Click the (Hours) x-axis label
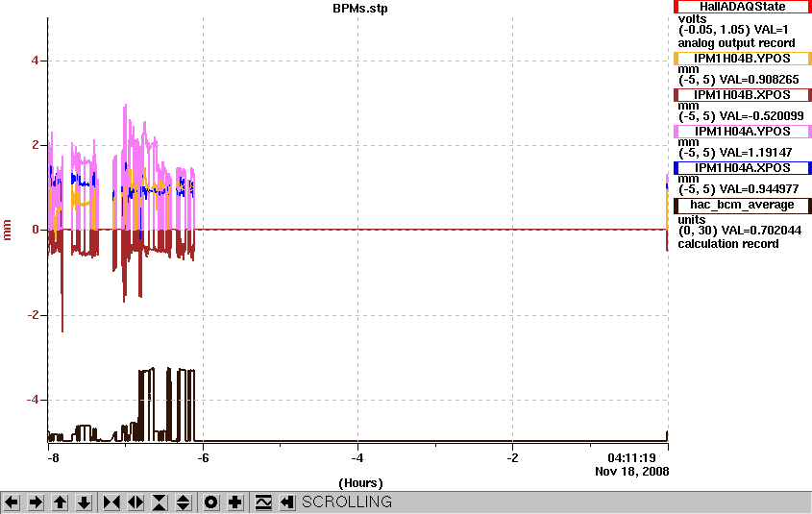 pyautogui.click(x=360, y=483)
